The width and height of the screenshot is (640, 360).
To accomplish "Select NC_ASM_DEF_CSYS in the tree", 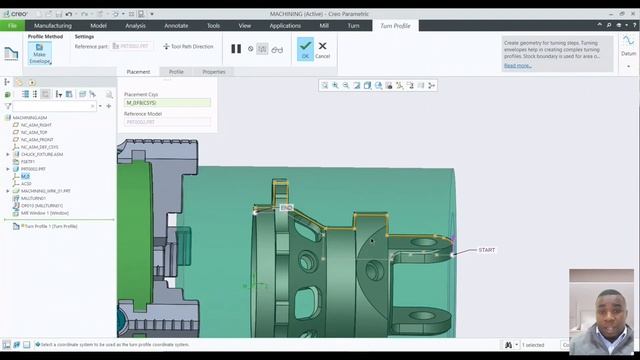I will 39,147.
